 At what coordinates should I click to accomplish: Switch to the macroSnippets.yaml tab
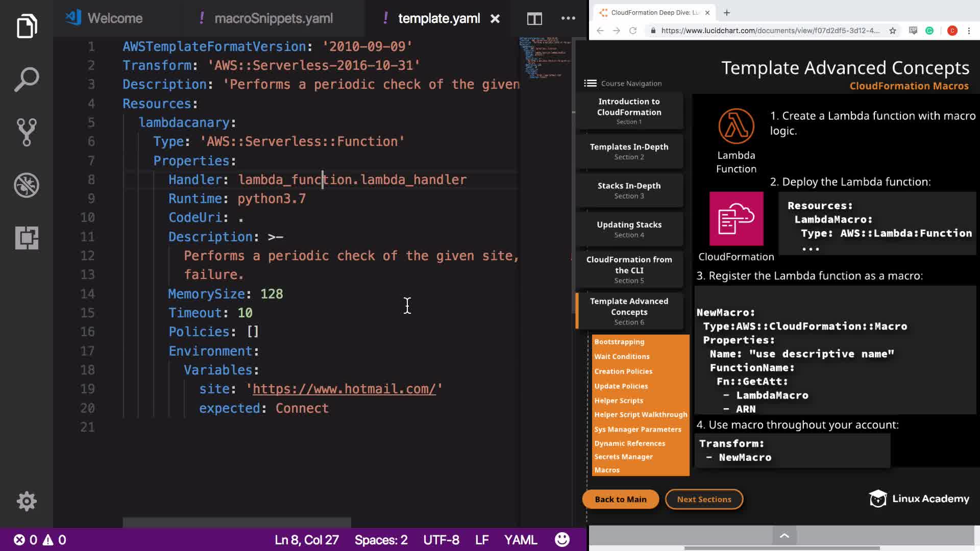274,18
